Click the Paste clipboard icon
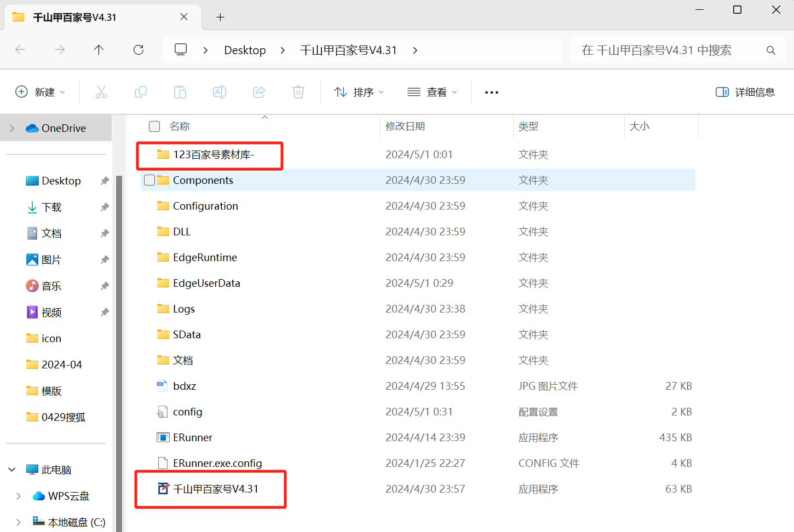 tap(180, 92)
